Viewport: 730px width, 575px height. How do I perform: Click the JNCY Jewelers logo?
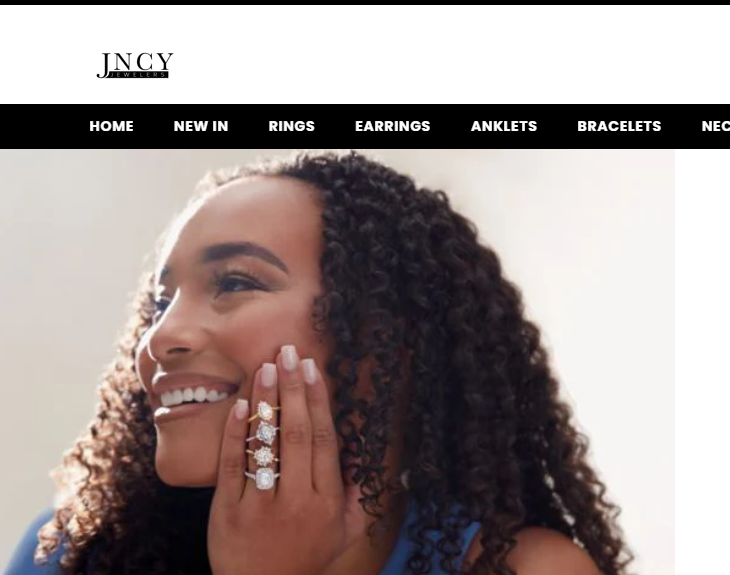click(x=135, y=65)
